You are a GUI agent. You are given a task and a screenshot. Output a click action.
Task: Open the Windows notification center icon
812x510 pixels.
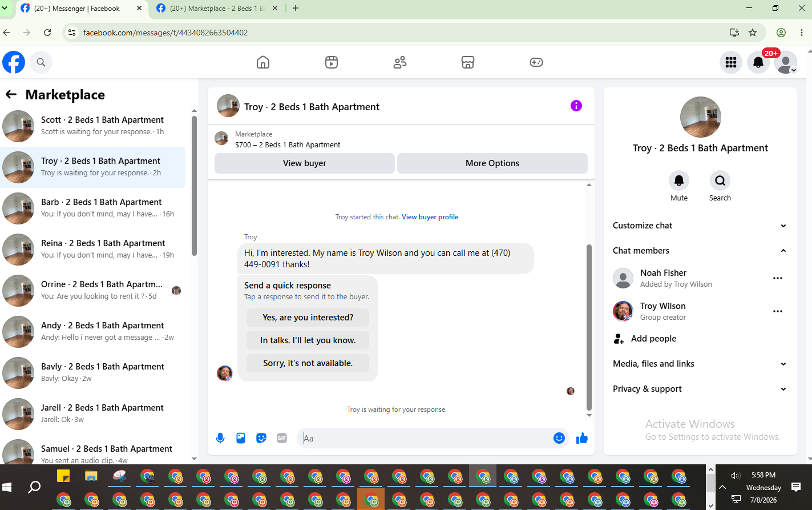point(796,487)
